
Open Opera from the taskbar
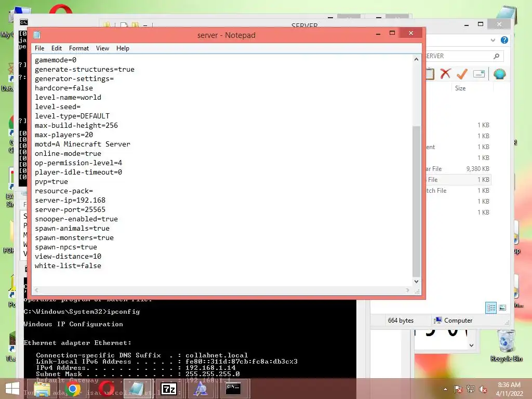(x=107, y=389)
